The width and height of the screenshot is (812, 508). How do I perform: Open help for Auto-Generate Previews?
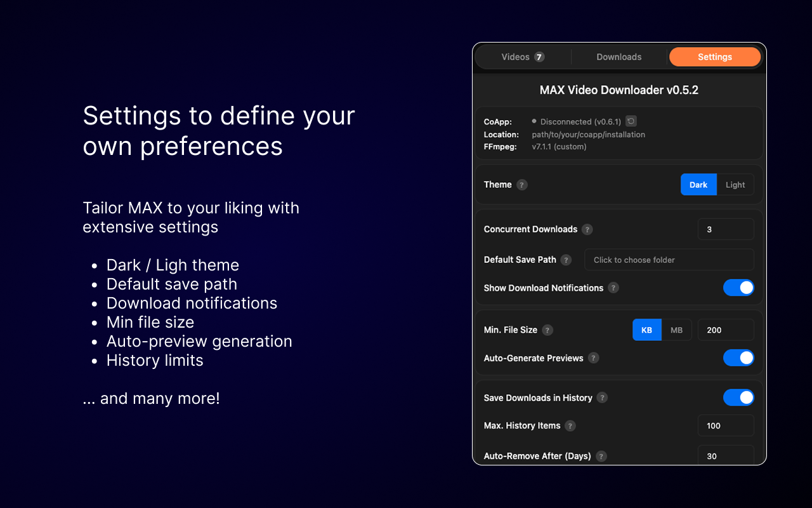(593, 358)
